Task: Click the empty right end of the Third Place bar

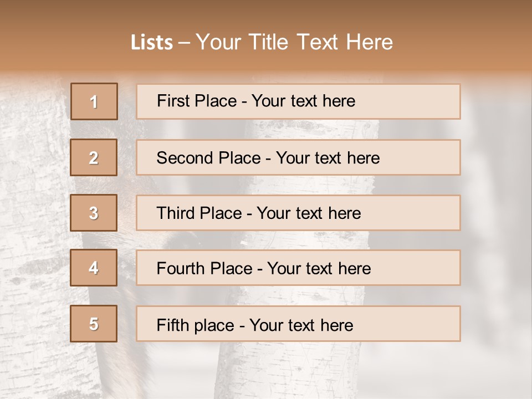Action: (421, 213)
